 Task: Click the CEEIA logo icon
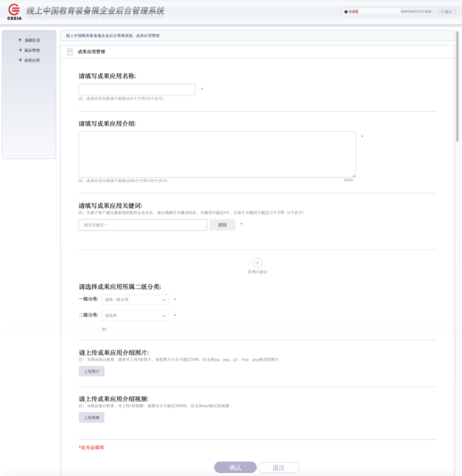pos(14,12)
